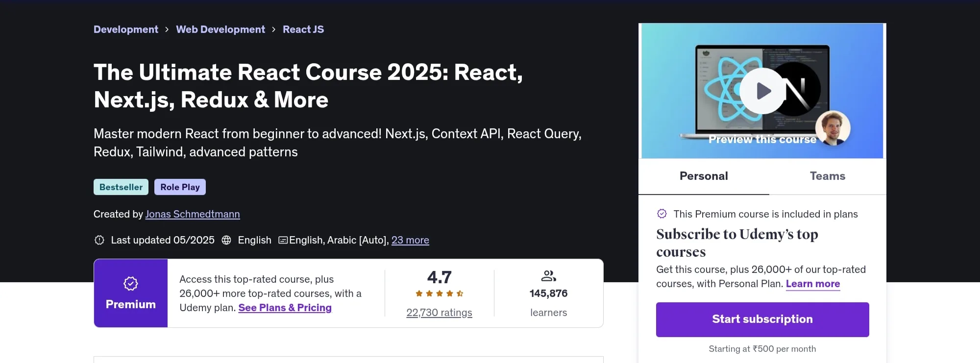Click 'Last updated 05/2025' text
Image resolution: width=980 pixels, height=363 pixels.
pyautogui.click(x=163, y=240)
